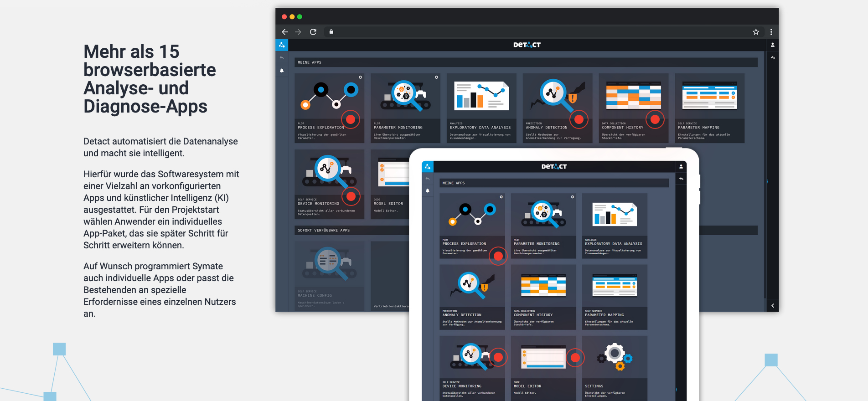The height and width of the screenshot is (401, 868).
Task: Launch Anomaly Detection app in the browser window
Action: [x=558, y=108]
